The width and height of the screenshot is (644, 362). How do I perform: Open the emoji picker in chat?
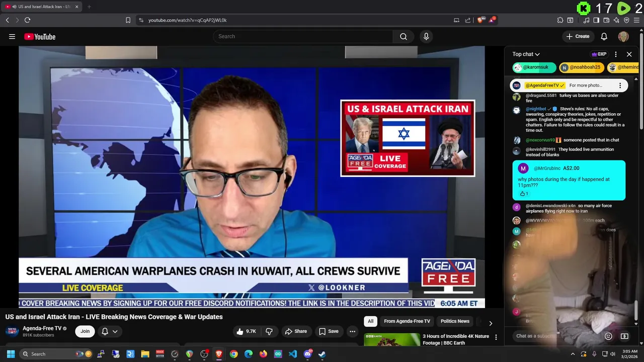[608, 336]
